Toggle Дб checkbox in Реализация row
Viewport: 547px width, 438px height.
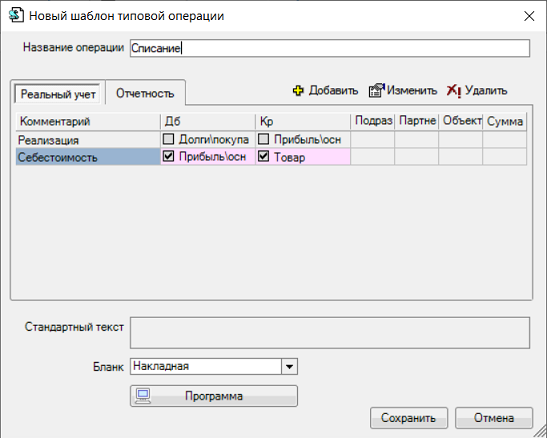pos(168,139)
